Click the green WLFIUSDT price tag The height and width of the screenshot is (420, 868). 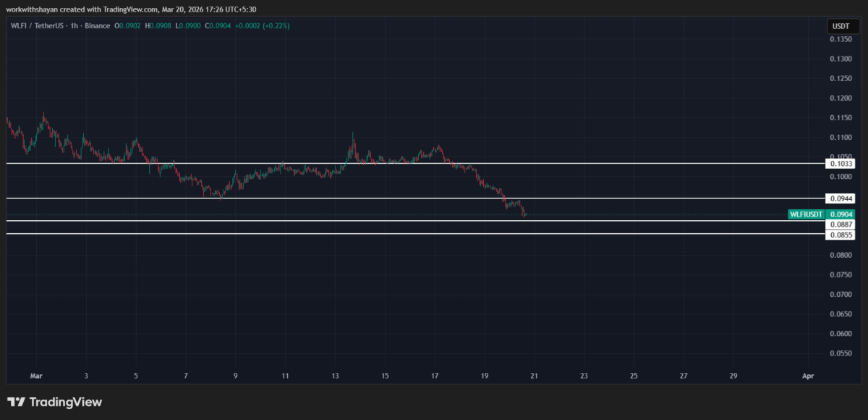807,214
